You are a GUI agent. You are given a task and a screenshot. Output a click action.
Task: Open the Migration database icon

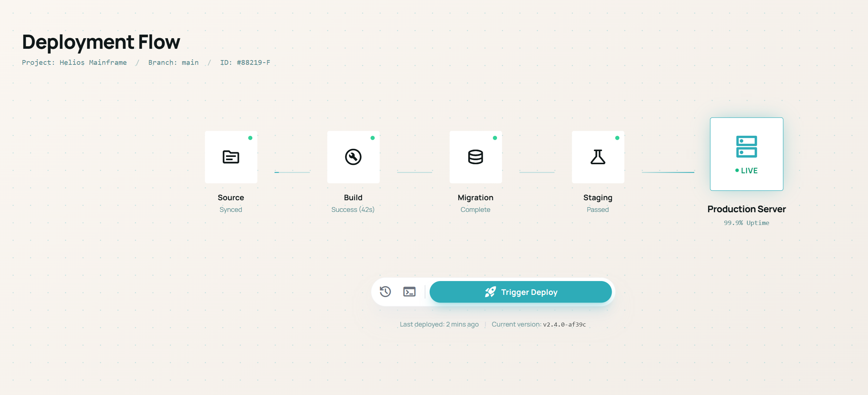click(x=476, y=157)
